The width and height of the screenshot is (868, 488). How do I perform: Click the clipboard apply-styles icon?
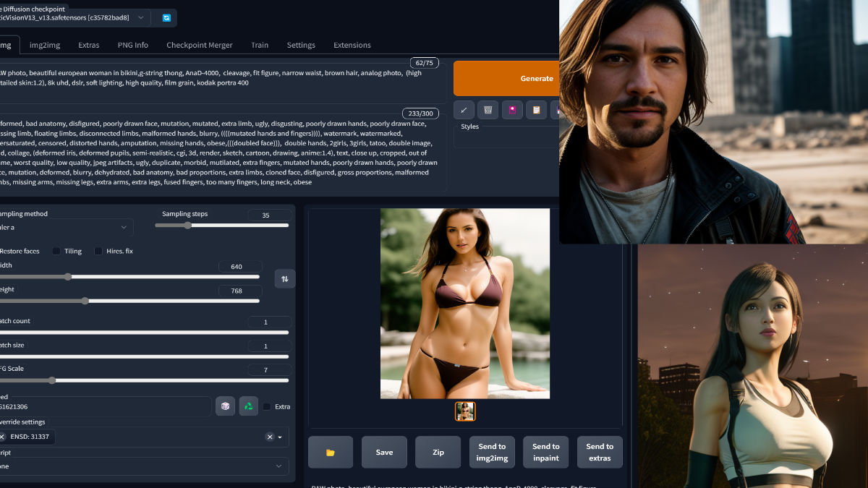(536, 110)
